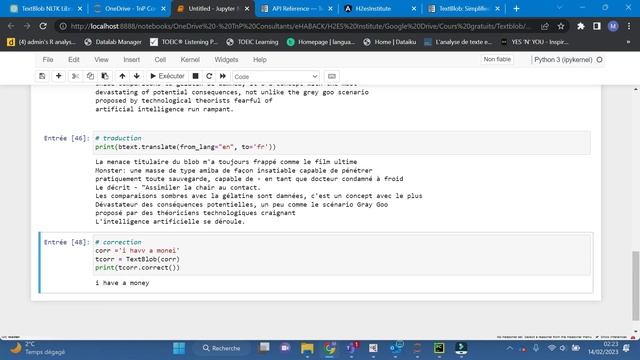Open the Kernel menu
Image resolution: width=640 pixels, height=360 pixels.
point(190,60)
